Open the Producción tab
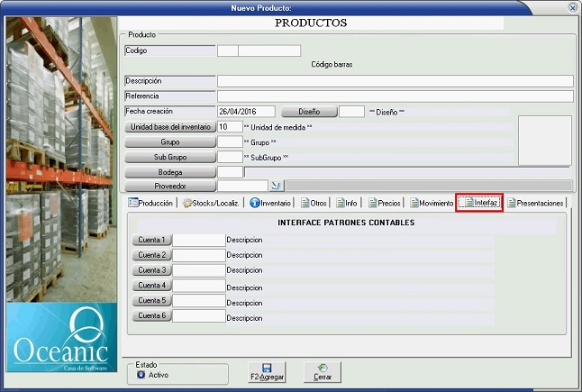Screen dimensions: 582x392 (150, 203)
